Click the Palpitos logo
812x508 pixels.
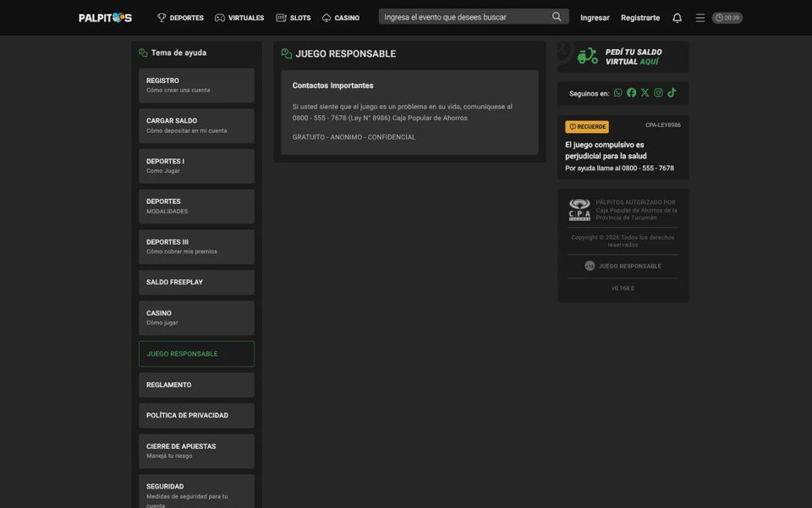tap(105, 18)
